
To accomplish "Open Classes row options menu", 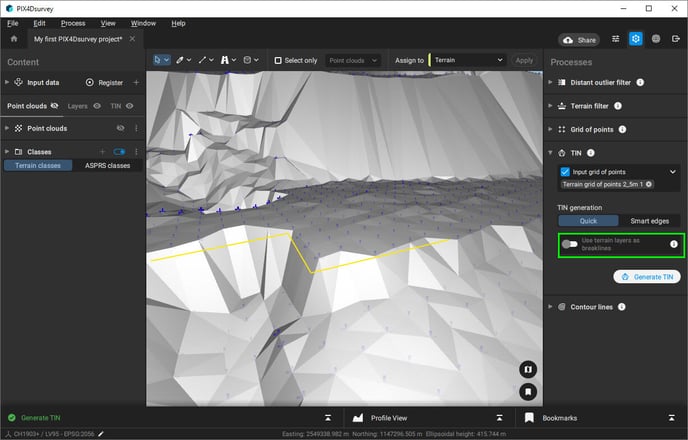I will click(x=136, y=152).
